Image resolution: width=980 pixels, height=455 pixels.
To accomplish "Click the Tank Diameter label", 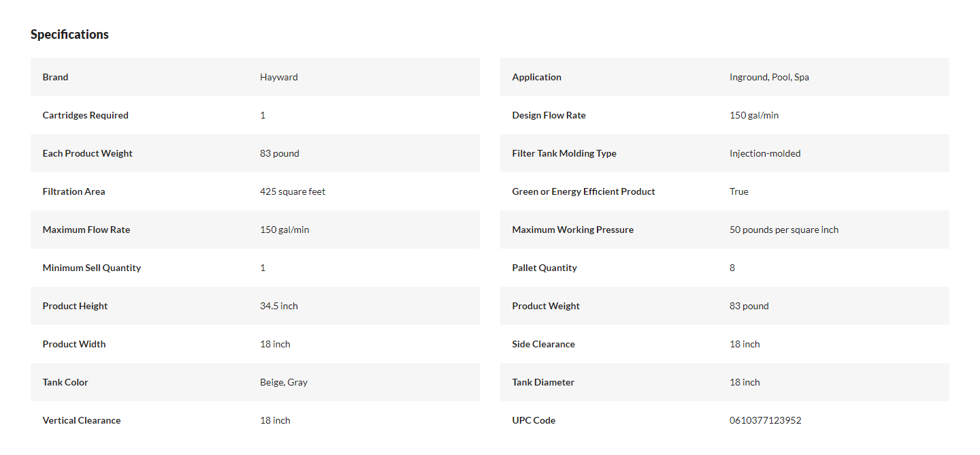I will [x=543, y=382].
